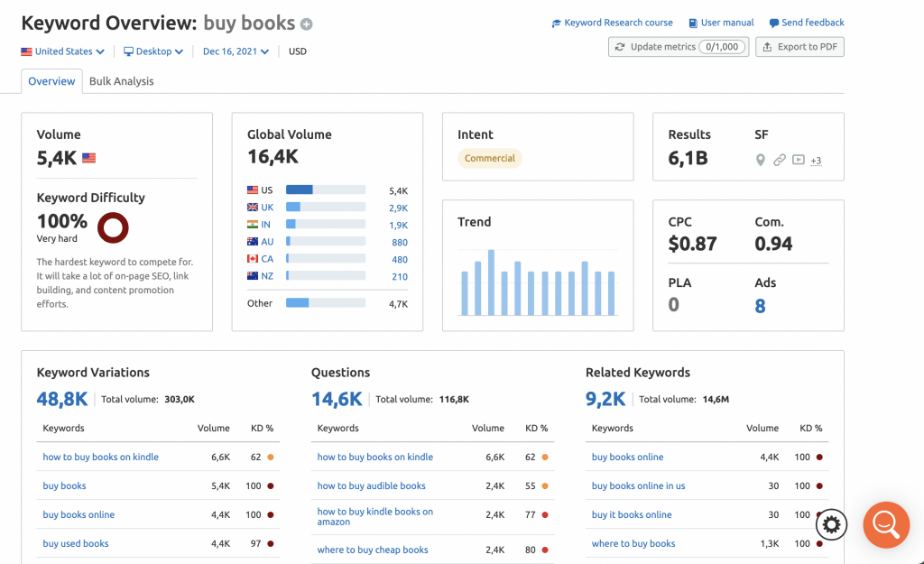Screen dimensions: 924x564
Task: Click the plus icon next to buy books
Action: [307, 24]
